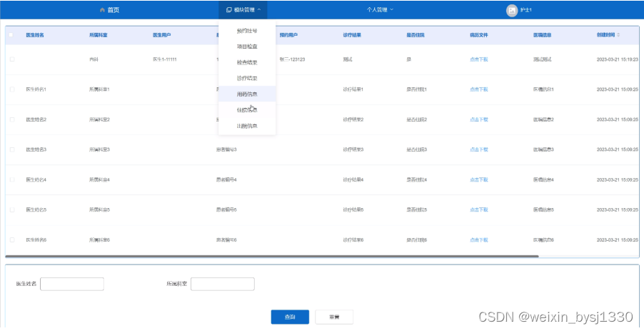Click 点击下载 in the 诊疗结果1 row
Image resolution: width=644 pixels, height=331 pixels.
479,89
